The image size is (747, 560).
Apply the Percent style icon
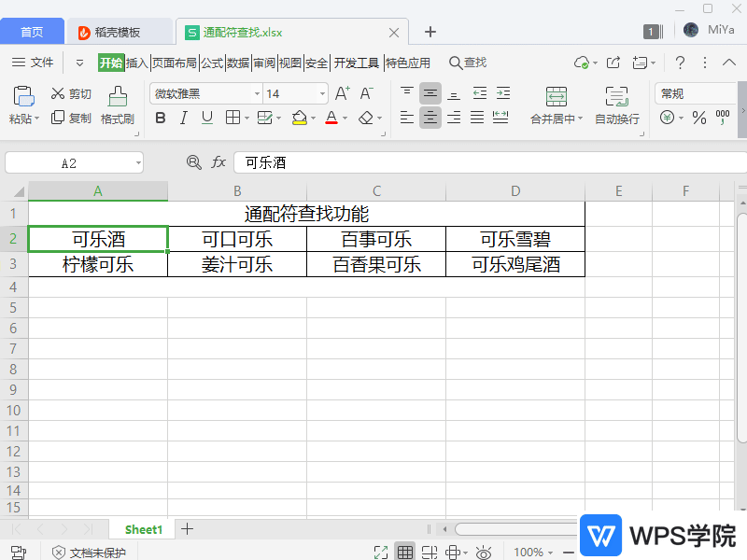click(699, 118)
